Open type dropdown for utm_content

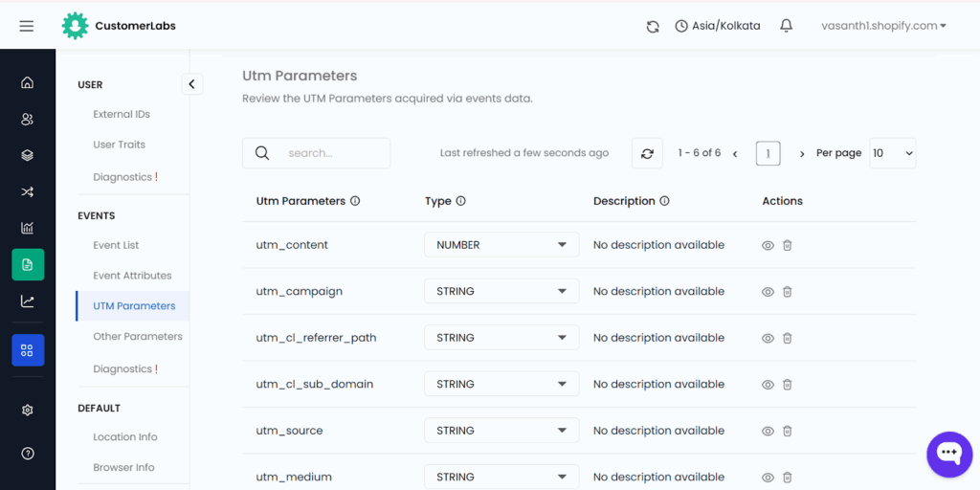(501, 245)
